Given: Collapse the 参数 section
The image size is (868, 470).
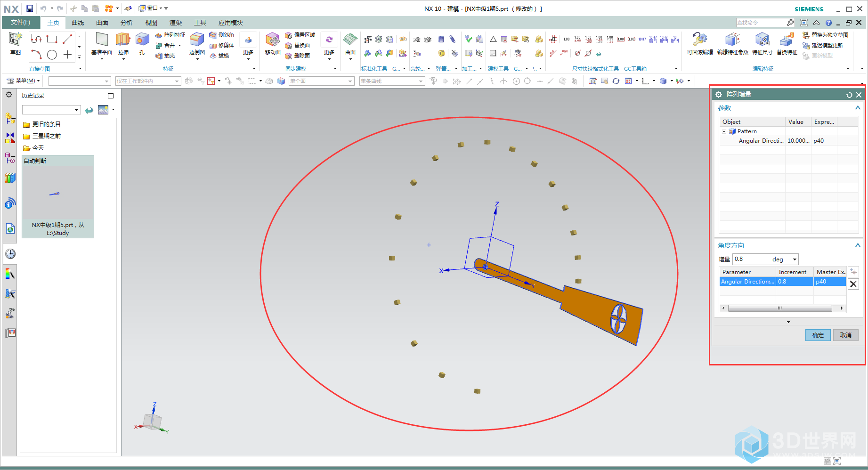Looking at the screenshot, I should (x=858, y=108).
